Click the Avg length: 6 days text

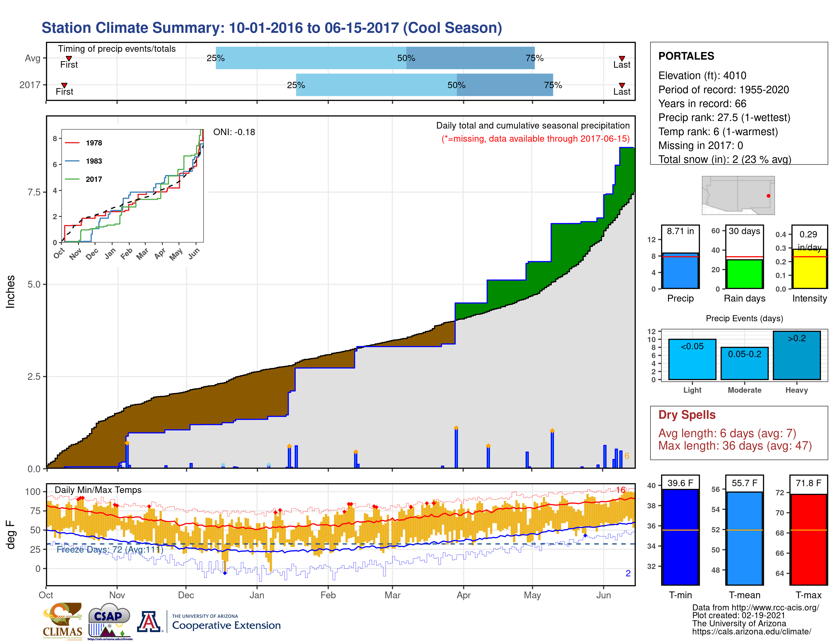[x=727, y=433]
